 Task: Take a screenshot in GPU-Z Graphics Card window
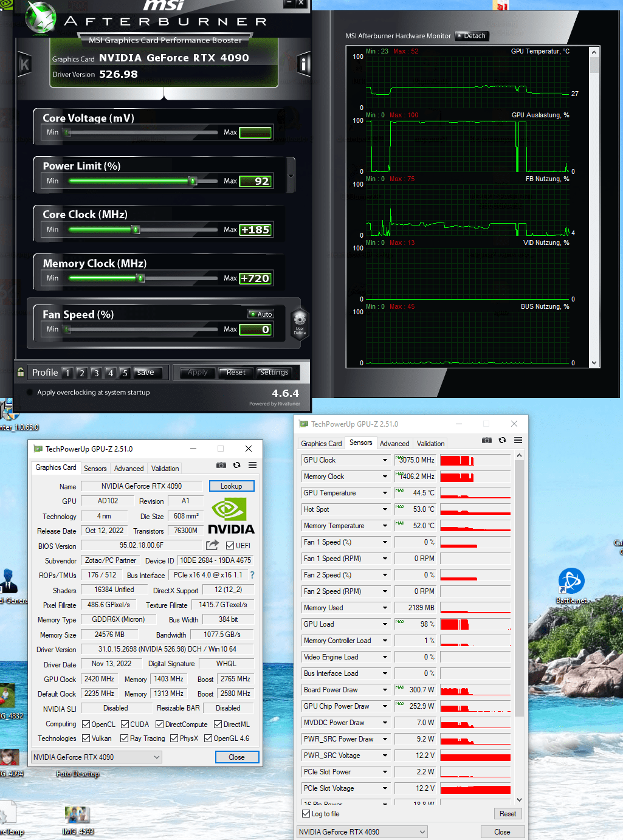[x=221, y=465]
